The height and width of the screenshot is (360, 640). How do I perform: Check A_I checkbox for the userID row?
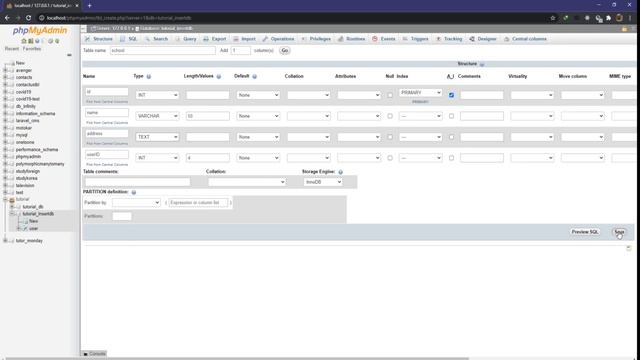(451, 158)
